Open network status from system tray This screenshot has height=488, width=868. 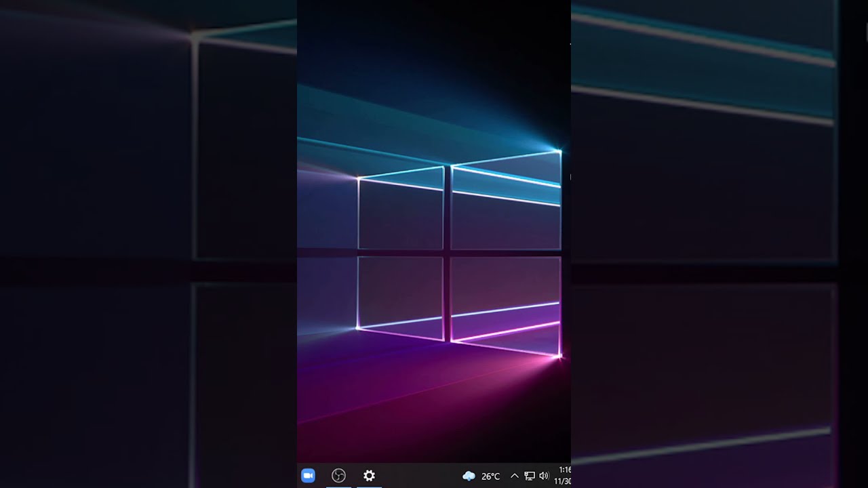pyautogui.click(x=530, y=476)
